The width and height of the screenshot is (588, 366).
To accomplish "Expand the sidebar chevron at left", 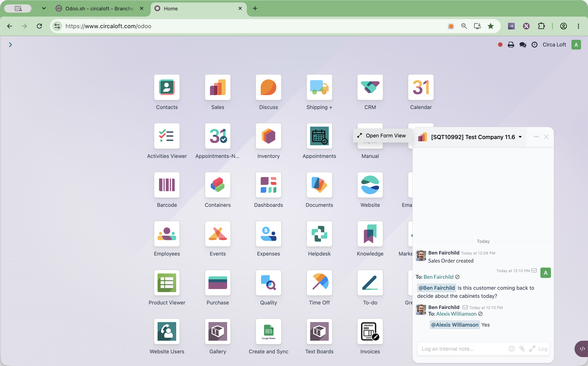I will 10,45.
